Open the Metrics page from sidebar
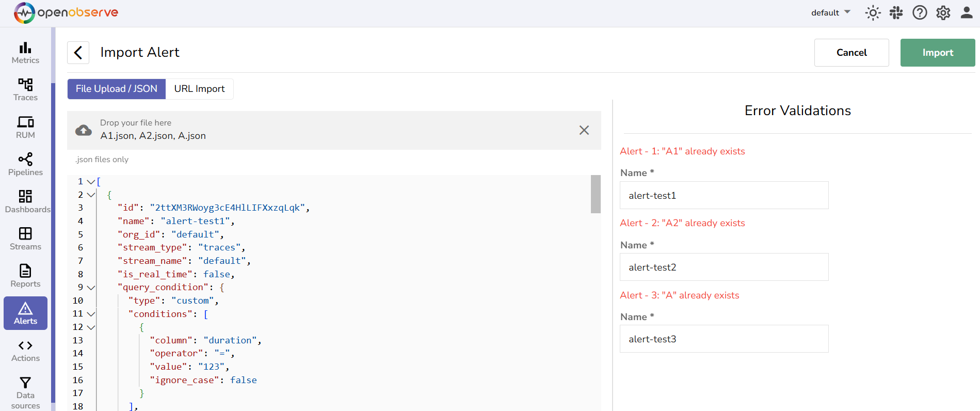The image size is (980, 411). [x=25, y=53]
